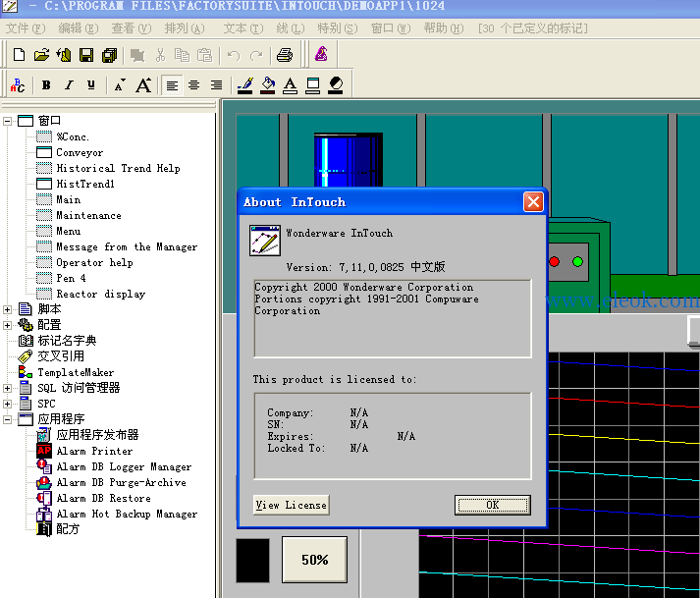Select left text alignment
The height and width of the screenshot is (598, 700).
coord(172,84)
